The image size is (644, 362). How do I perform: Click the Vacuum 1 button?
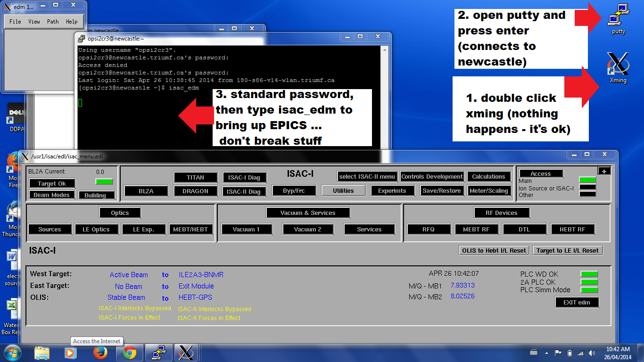[246, 230]
